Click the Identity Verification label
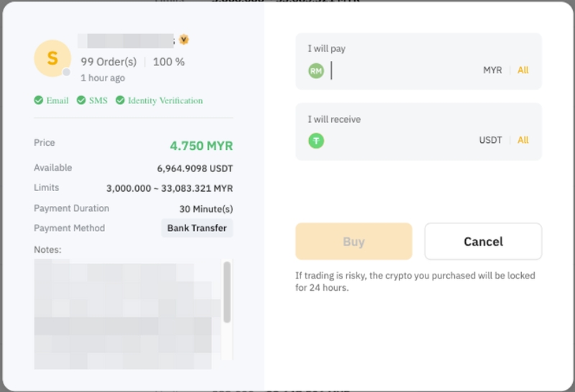 (165, 101)
